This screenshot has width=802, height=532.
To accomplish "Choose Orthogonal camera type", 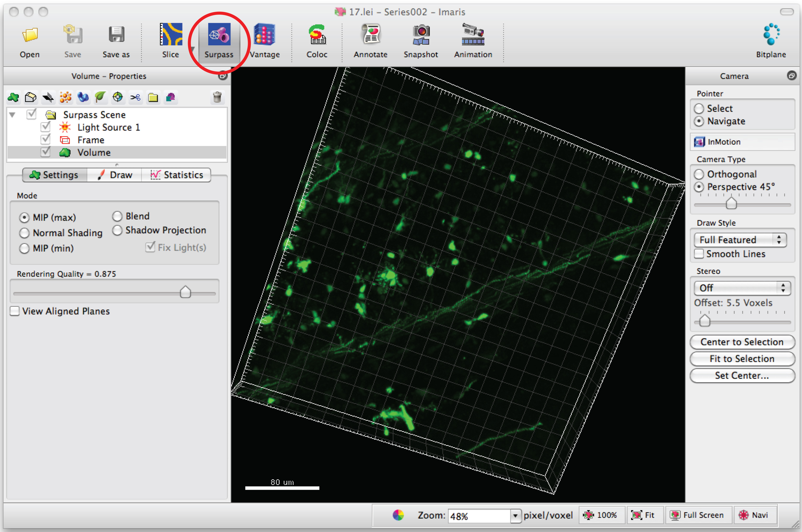I will point(699,174).
